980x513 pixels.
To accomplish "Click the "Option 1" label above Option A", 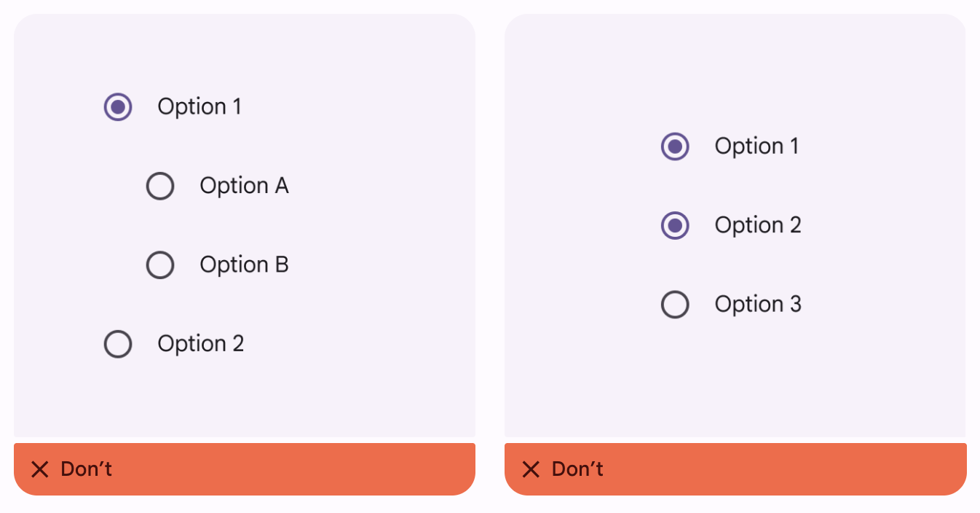I will pyautogui.click(x=199, y=107).
